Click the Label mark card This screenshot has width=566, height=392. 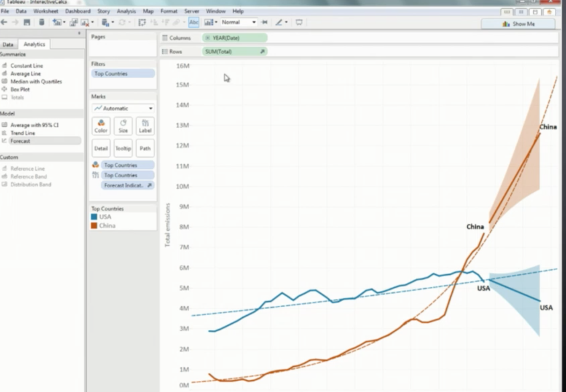click(x=145, y=126)
